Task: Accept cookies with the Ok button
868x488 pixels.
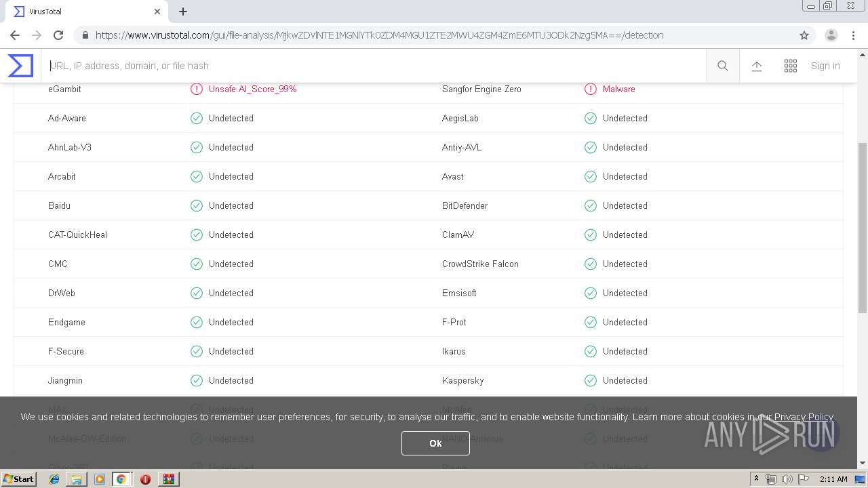Action: pos(435,443)
